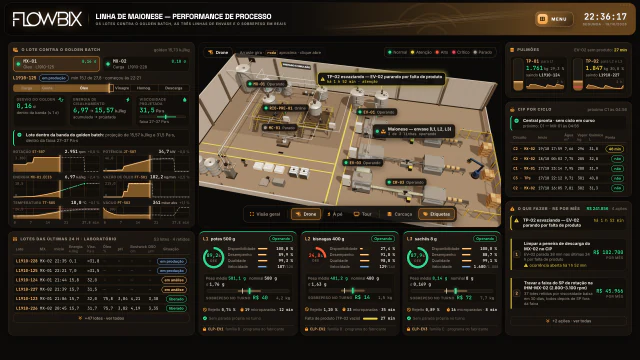The height and width of the screenshot is (360, 640).
Task: Select the A pé walking view
Action: pos(335,214)
